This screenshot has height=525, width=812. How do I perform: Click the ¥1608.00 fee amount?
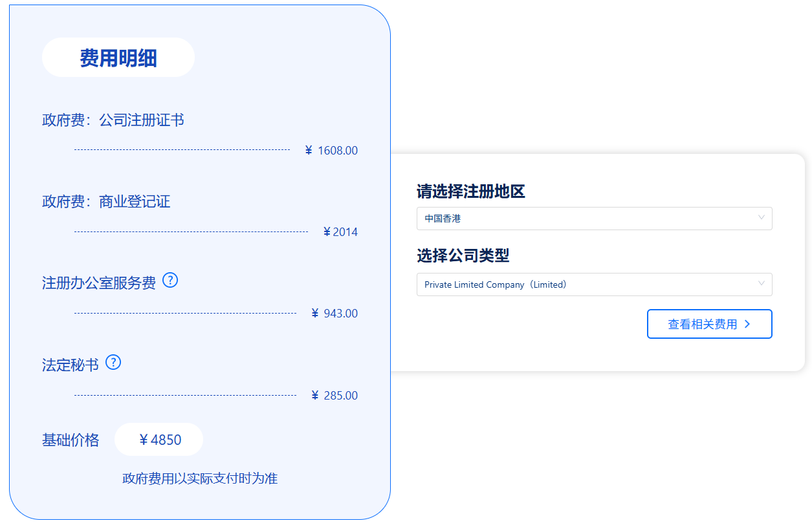pos(331,151)
